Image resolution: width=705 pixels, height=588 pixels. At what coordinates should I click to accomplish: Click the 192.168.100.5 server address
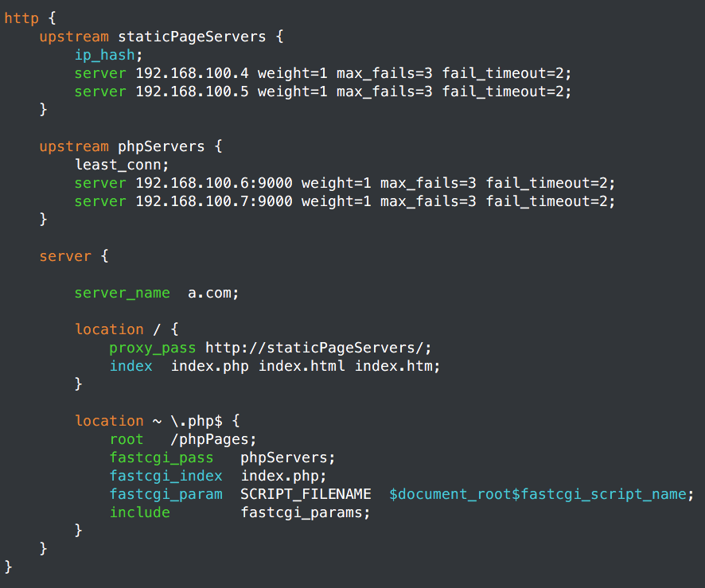tap(192, 92)
